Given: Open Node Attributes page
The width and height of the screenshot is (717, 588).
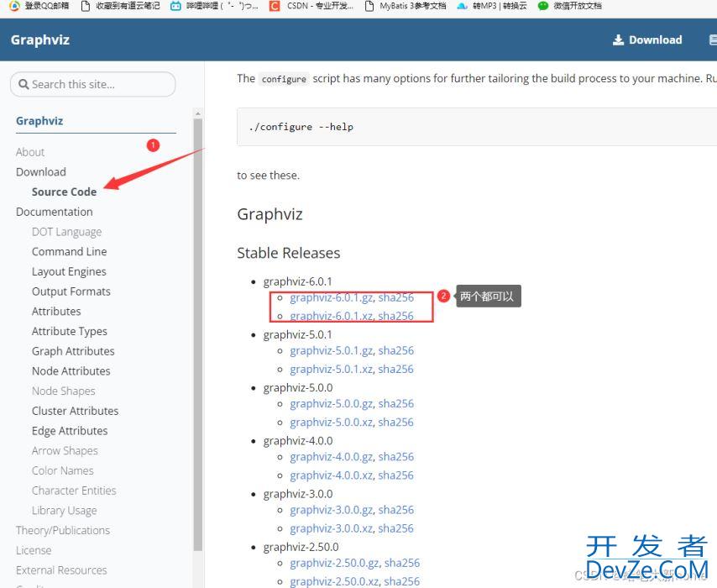Looking at the screenshot, I should 71,371.
